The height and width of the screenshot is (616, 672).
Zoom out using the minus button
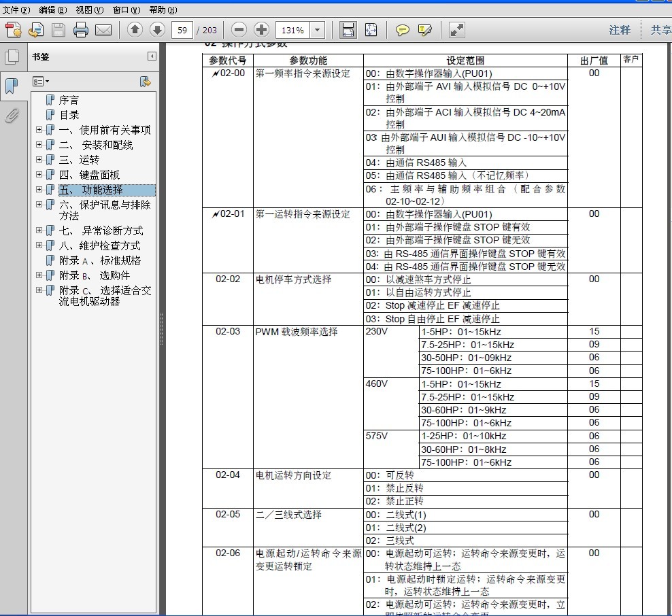pyautogui.click(x=239, y=30)
